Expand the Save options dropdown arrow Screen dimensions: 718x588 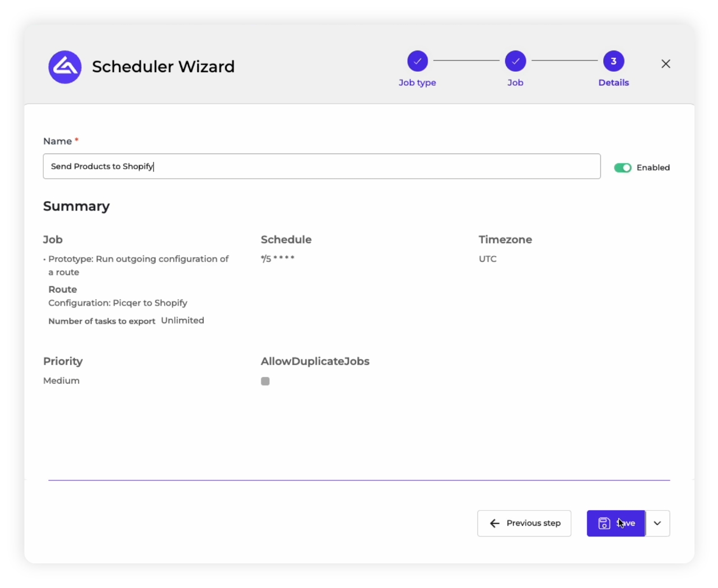pyautogui.click(x=658, y=523)
